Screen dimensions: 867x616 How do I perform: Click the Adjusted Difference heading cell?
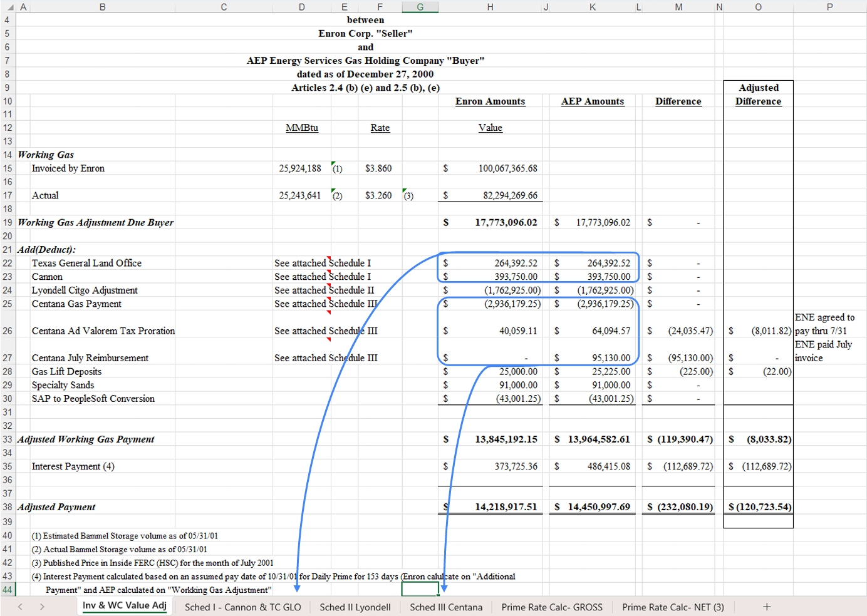coord(758,95)
